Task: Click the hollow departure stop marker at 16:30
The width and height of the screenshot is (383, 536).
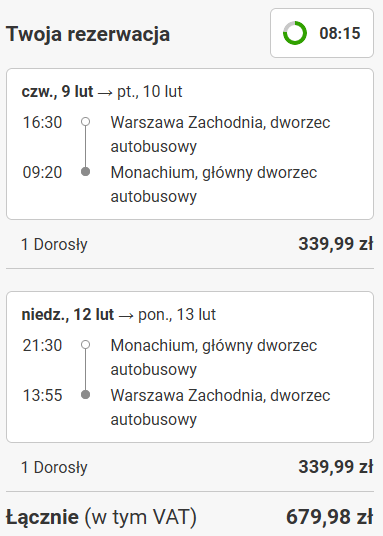Action: point(85,122)
